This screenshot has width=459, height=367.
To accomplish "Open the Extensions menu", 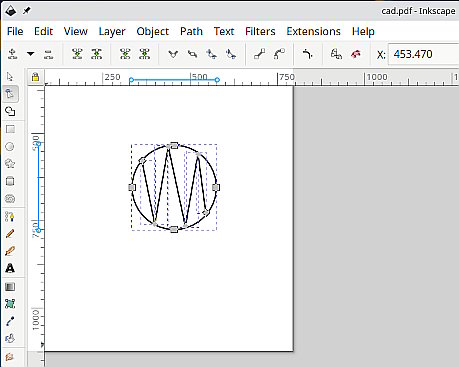I will 313,31.
